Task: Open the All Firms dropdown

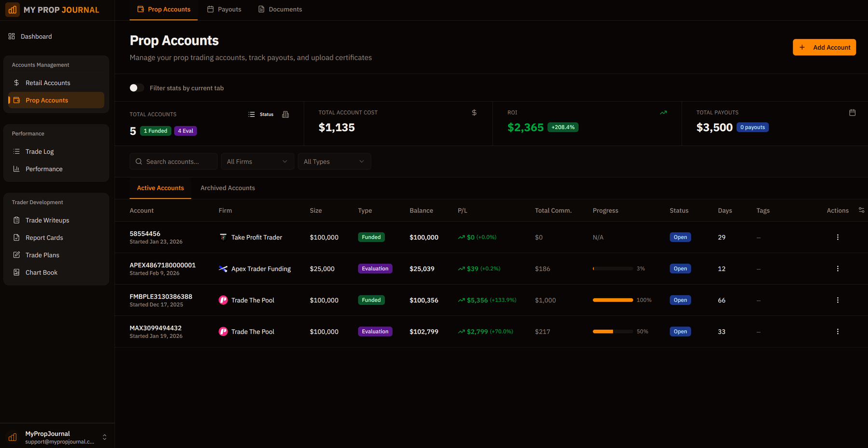Action: pyautogui.click(x=257, y=161)
